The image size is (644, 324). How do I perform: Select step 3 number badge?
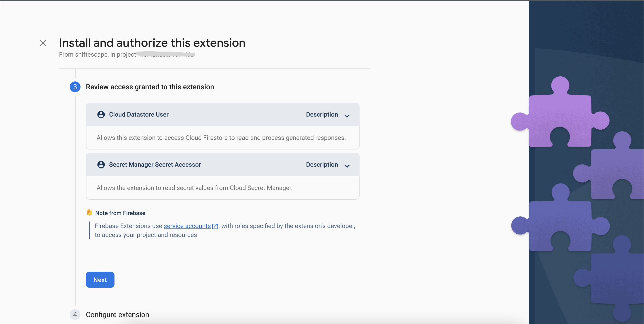pyautogui.click(x=75, y=87)
